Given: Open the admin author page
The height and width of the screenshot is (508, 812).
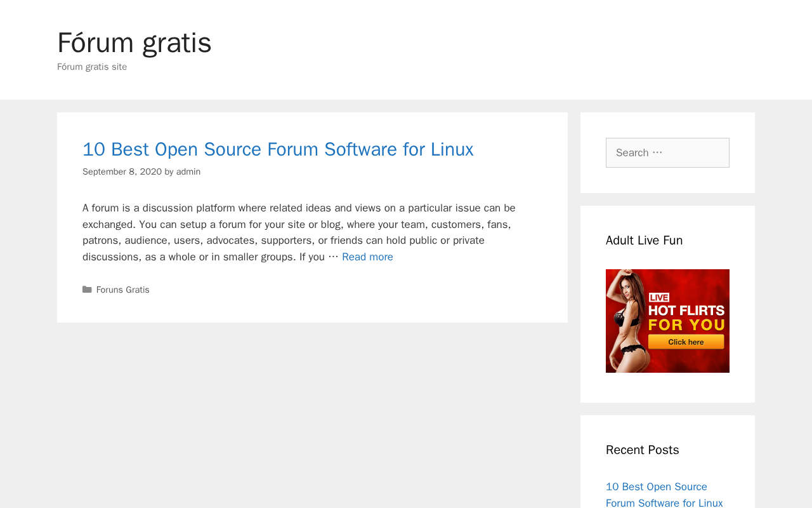Looking at the screenshot, I should coord(188,171).
